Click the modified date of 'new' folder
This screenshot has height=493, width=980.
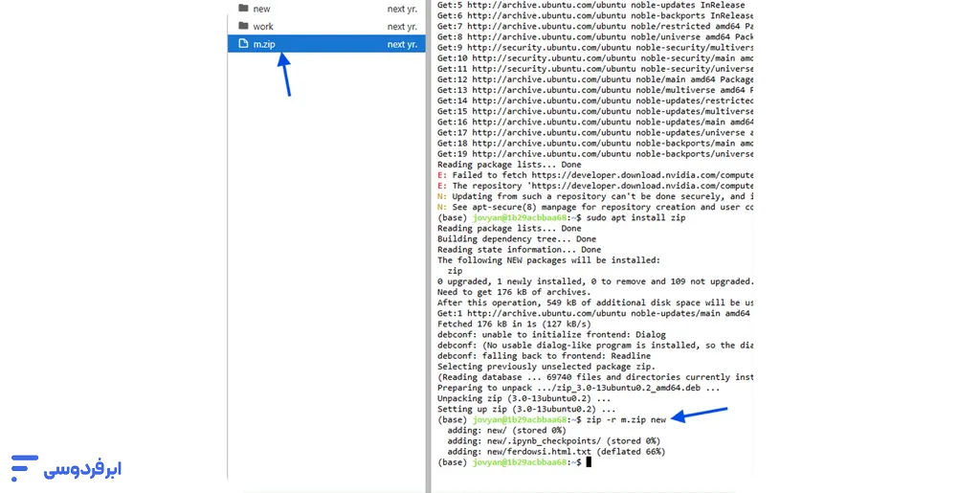[402, 9]
